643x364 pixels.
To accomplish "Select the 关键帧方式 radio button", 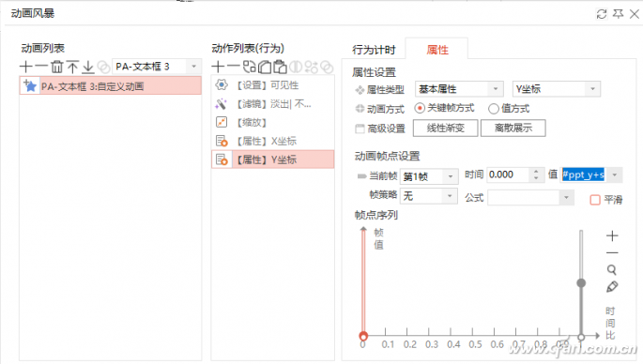I will coord(420,108).
